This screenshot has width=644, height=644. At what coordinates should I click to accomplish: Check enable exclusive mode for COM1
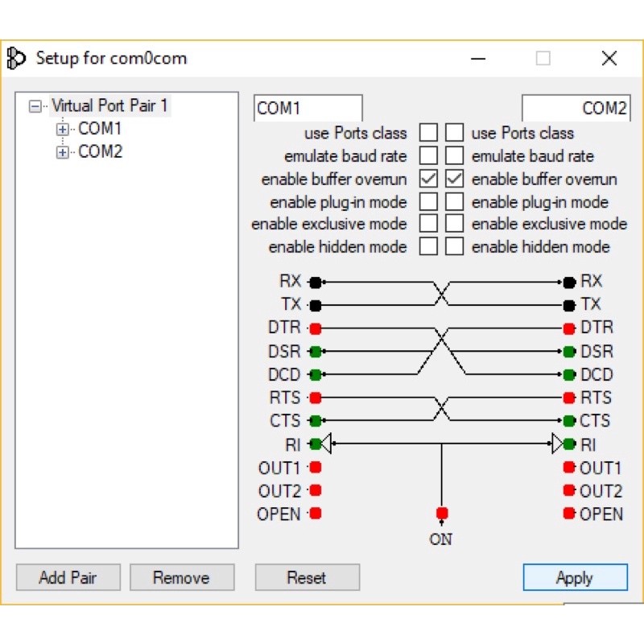tap(428, 224)
